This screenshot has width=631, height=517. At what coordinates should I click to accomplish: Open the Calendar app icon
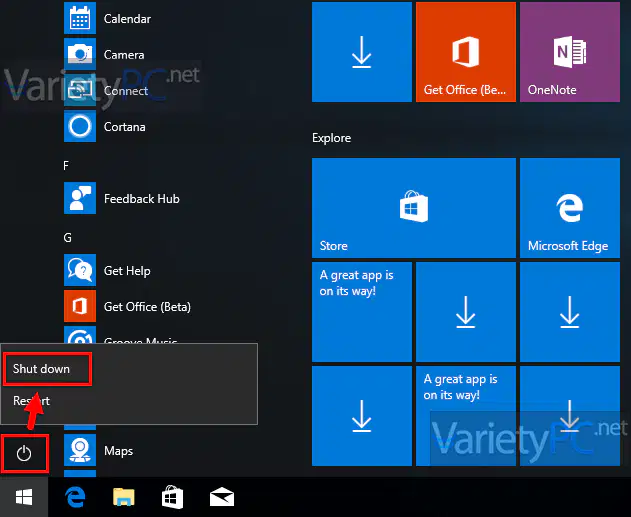80,18
